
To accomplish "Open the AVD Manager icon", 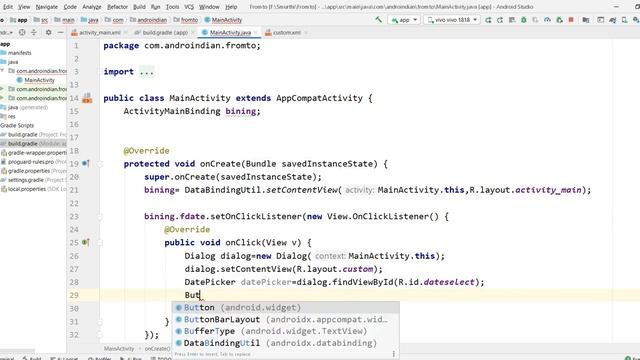I will tap(624, 20).
